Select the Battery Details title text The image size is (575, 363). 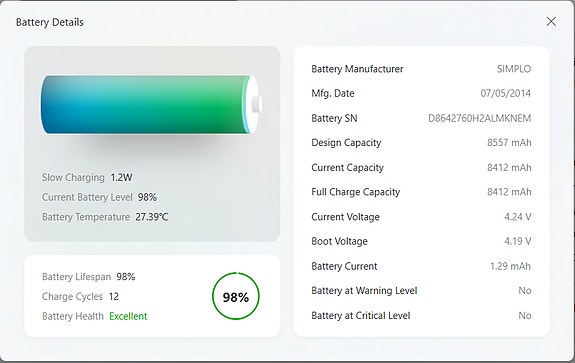50,22
